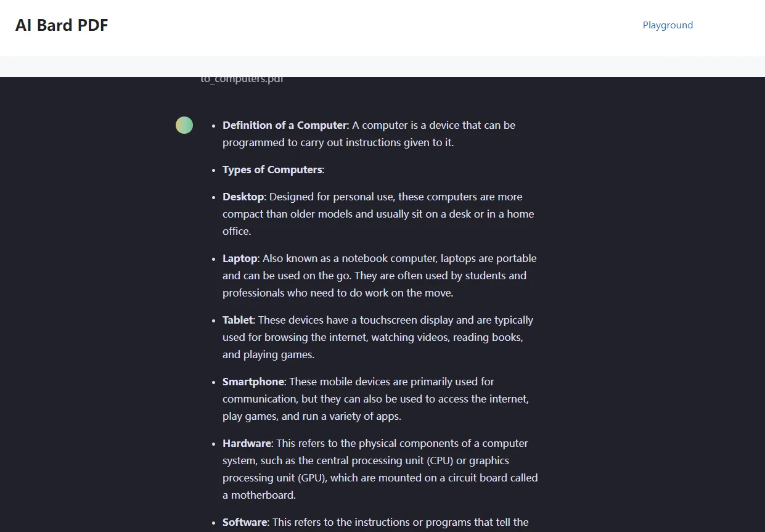Click the bold "Software" term
765x532 pixels.
[x=245, y=522]
